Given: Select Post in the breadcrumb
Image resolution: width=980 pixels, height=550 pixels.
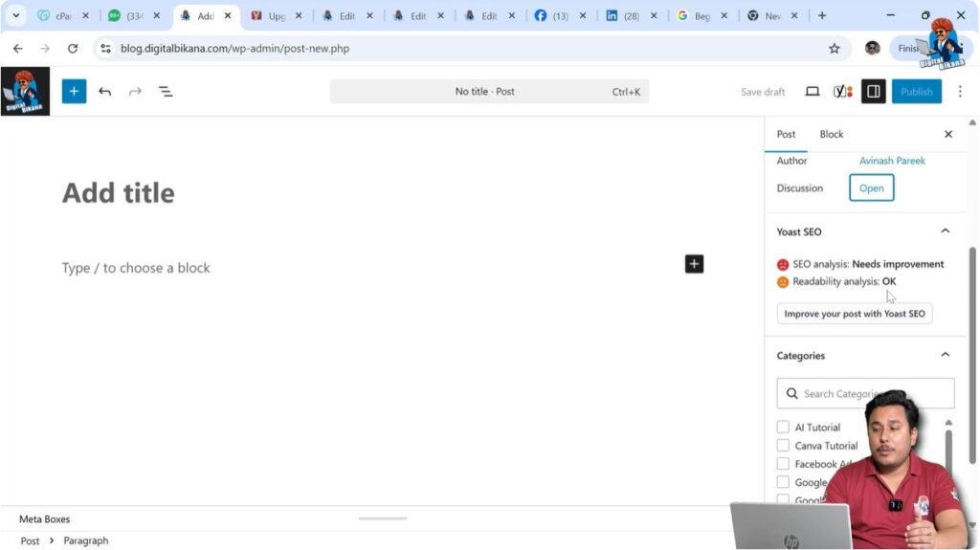Looking at the screenshot, I should coord(30,540).
